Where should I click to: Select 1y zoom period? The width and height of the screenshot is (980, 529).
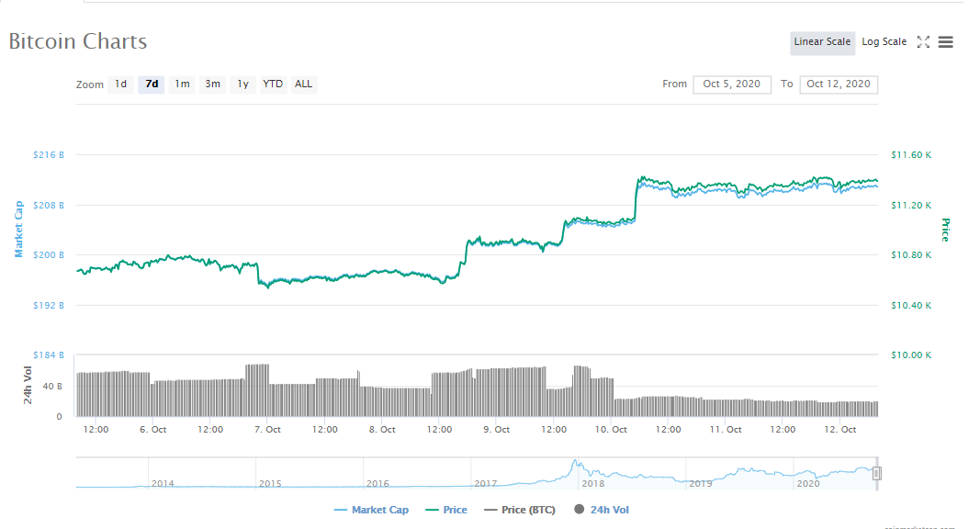coord(242,84)
